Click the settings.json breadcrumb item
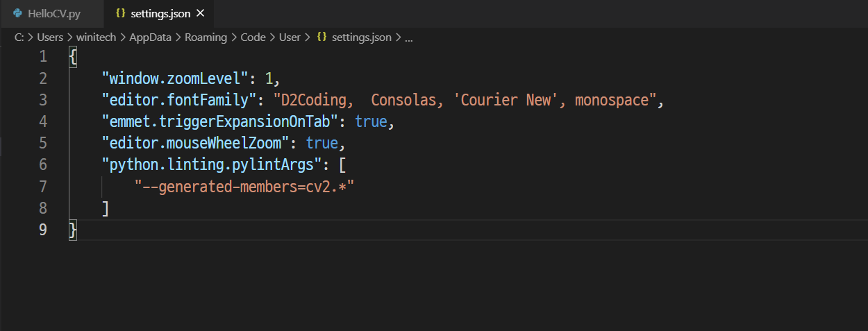 click(361, 37)
